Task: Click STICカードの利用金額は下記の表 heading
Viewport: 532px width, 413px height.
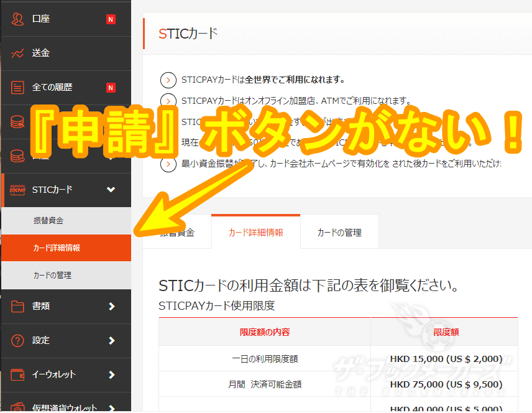Action: 308,285
